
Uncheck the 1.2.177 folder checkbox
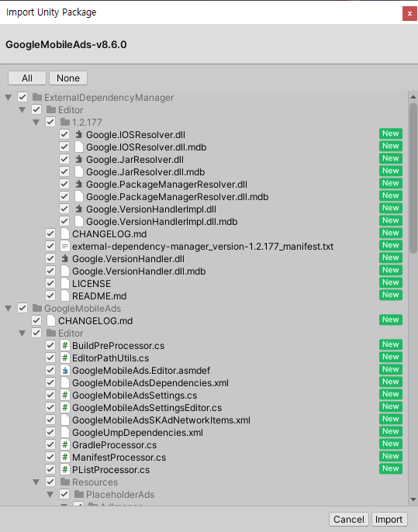tap(50, 123)
